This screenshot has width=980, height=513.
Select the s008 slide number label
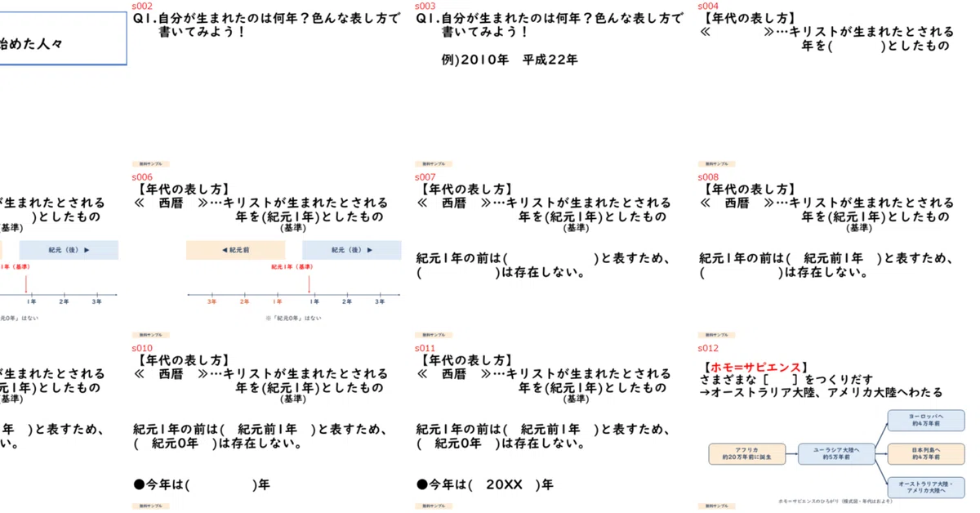point(708,177)
